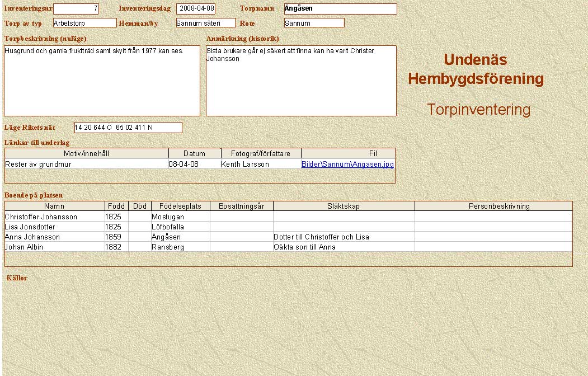Open the Bilder\Sannum\Angasen.jpg file link

pos(347,164)
